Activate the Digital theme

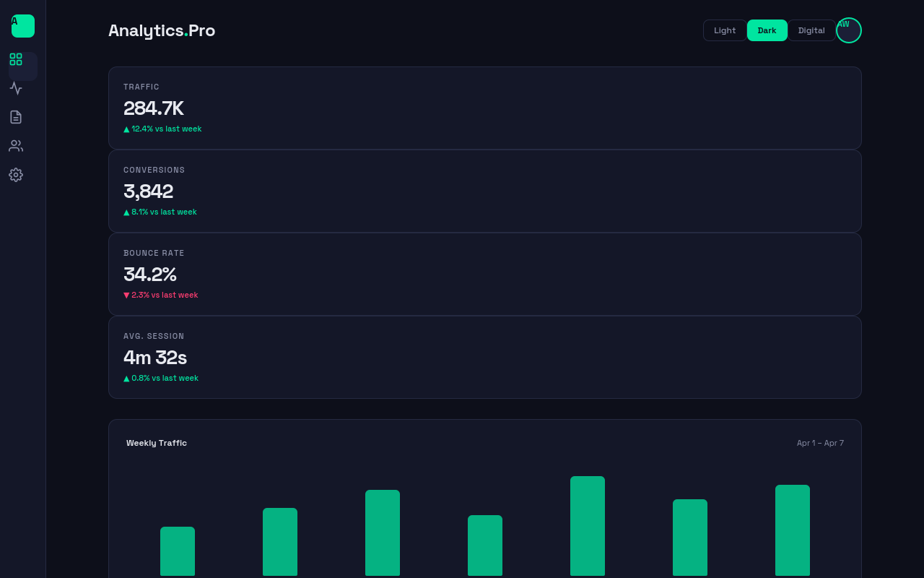tap(811, 30)
